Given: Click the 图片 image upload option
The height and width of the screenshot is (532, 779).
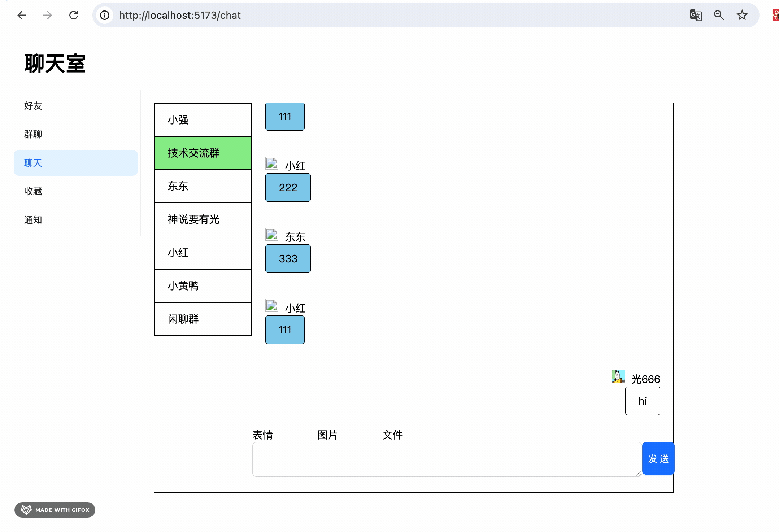Looking at the screenshot, I should point(327,435).
